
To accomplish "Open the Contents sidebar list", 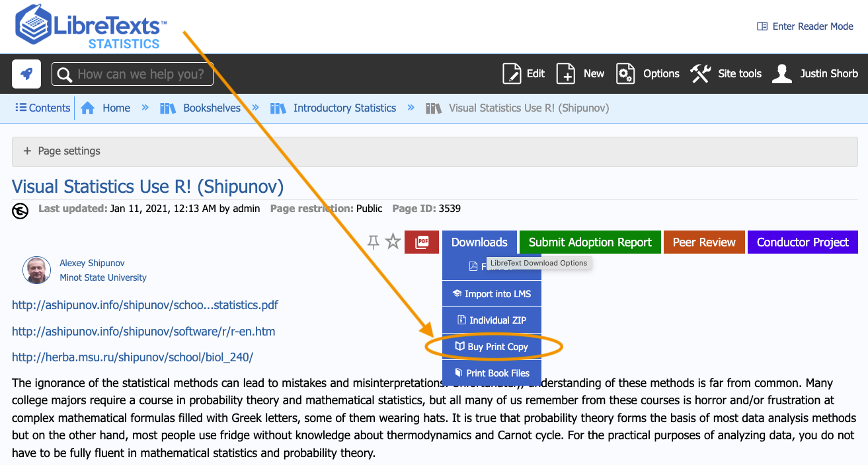I will [x=43, y=108].
